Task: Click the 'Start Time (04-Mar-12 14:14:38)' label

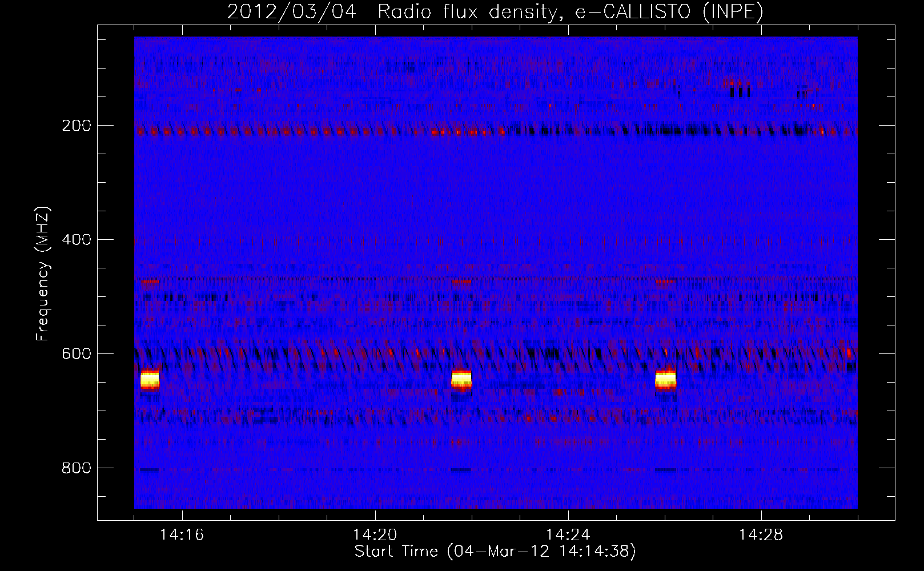Action: click(495, 552)
